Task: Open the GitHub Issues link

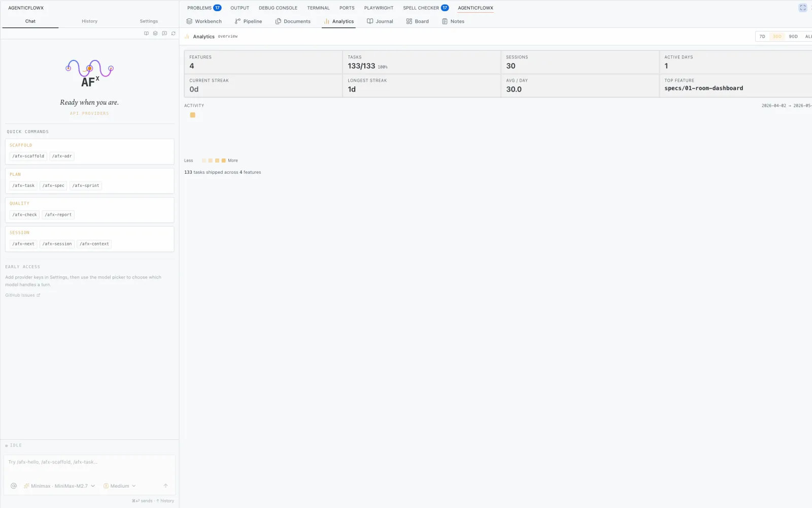Action: coord(22,295)
